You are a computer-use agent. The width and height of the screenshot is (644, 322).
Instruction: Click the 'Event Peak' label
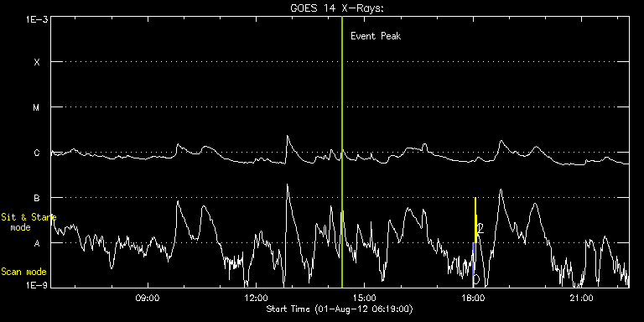coord(376,36)
